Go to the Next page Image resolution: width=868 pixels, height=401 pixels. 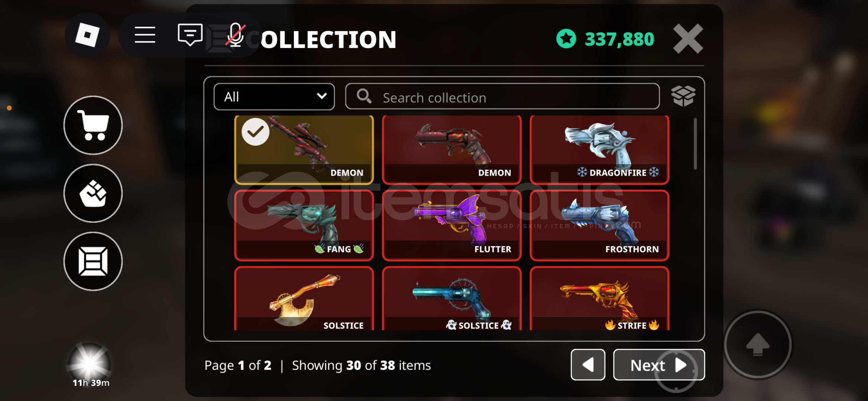tap(659, 365)
